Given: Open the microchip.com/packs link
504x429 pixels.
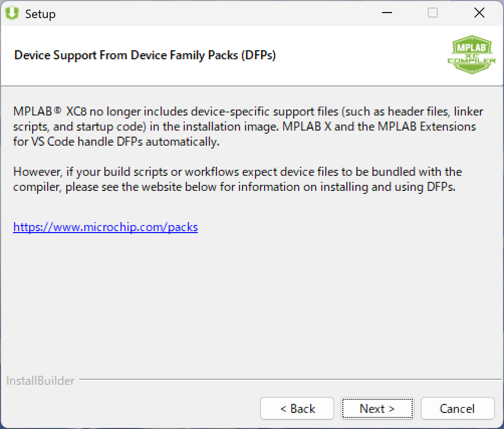Looking at the screenshot, I should pyautogui.click(x=105, y=228).
